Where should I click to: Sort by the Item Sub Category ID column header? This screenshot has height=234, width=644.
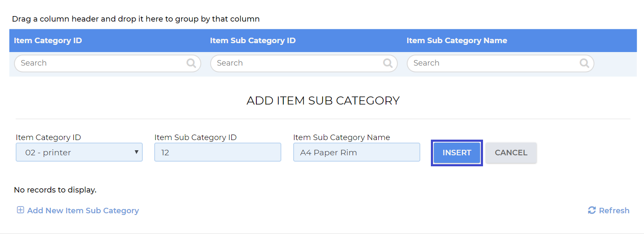[253, 41]
